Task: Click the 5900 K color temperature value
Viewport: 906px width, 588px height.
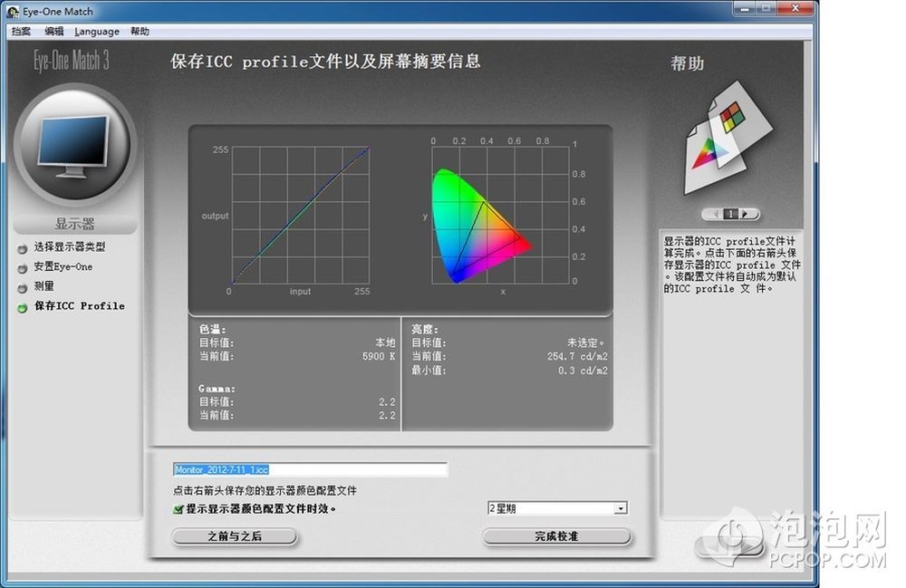Action: (379, 356)
